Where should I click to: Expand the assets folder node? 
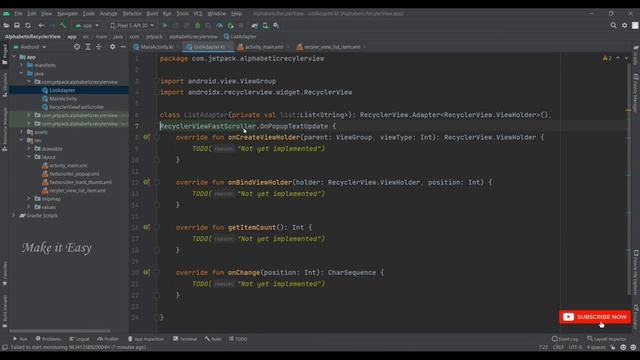(x=22, y=132)
